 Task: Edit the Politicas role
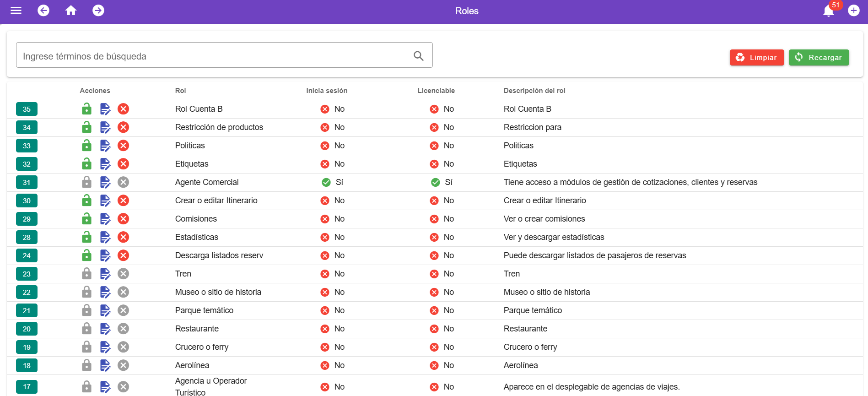105,146
